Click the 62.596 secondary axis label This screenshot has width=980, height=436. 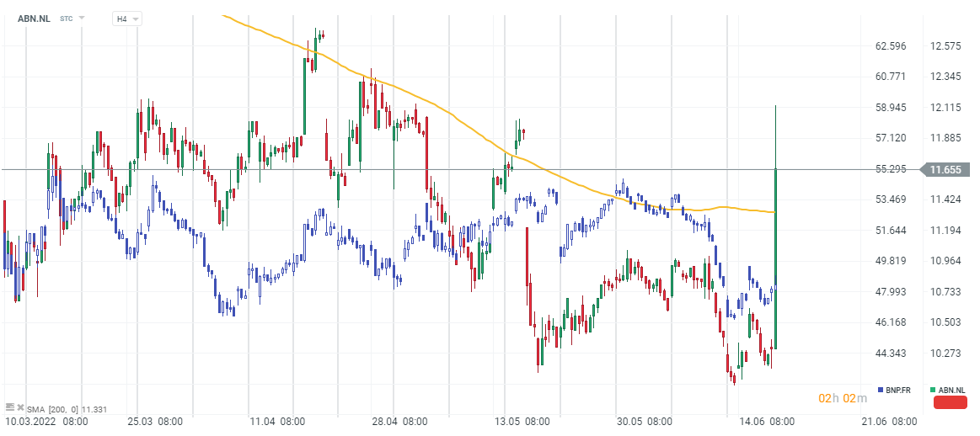pos(891,45)
